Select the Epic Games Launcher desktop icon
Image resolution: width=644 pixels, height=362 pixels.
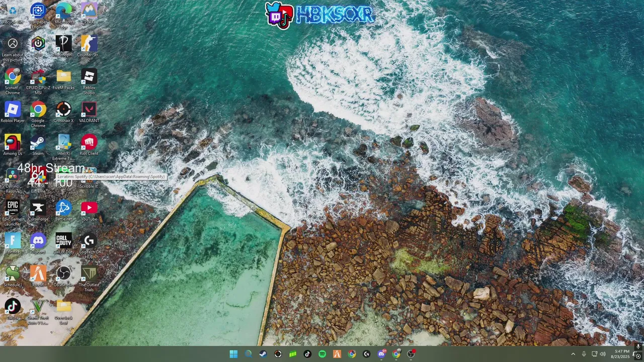click(13, 213)
